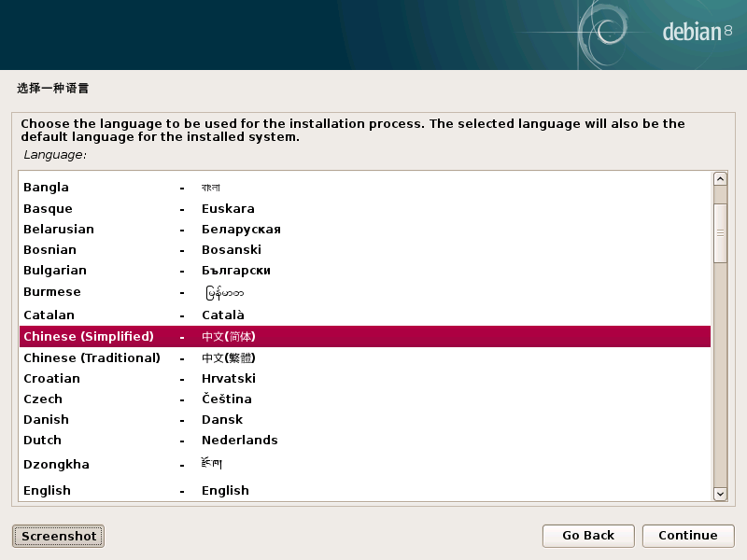Click the language list scrollbar thumb
Screen dimensions: 747x560
coord(720,232)
